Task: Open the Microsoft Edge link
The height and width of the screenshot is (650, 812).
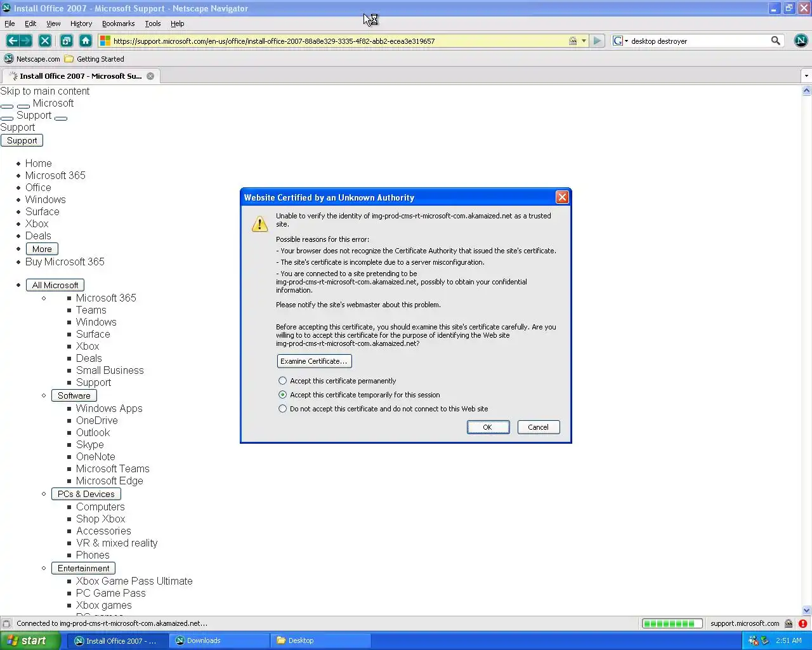Action: [x=109, y=481]
